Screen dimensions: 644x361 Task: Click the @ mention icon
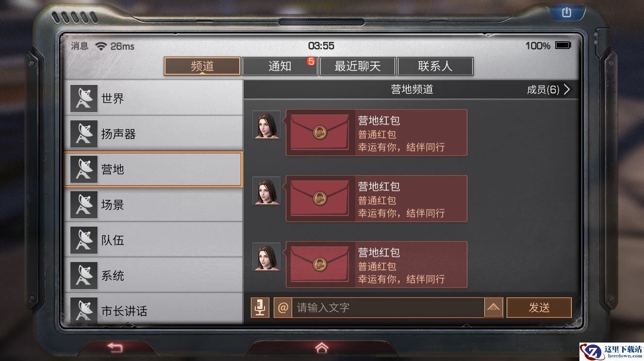(x=283, y=308)
